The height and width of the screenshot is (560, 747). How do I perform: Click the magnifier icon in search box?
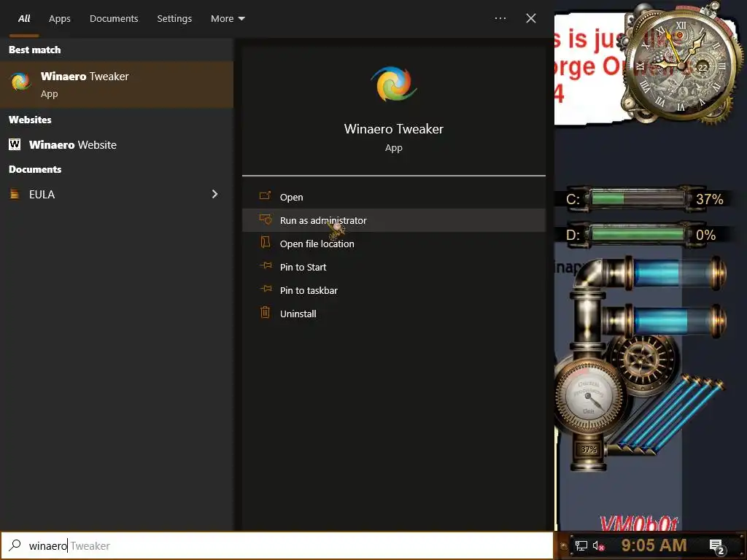point(15,545)
